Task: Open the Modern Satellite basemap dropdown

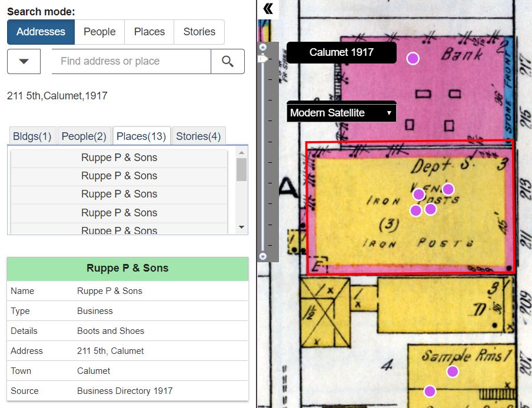Action: pos(341,112)
